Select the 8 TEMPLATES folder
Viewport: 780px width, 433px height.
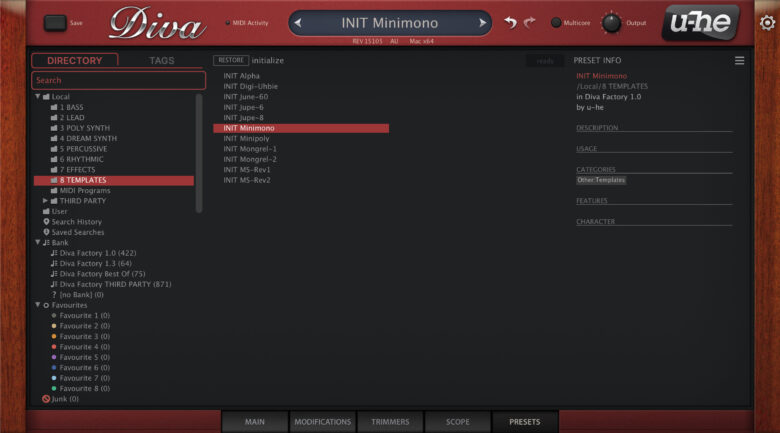(114, 180)
